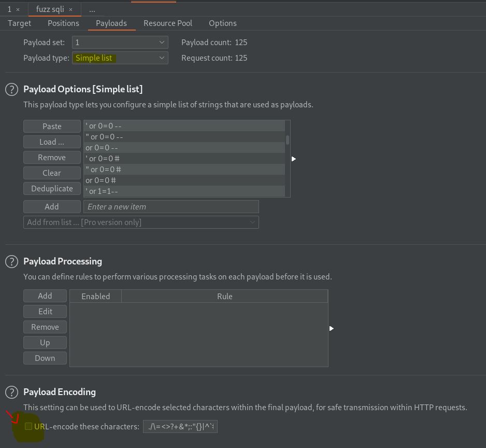The image size is (486, 448).
Task: Click the Enabled column header
Action: (x=95, y=296)
